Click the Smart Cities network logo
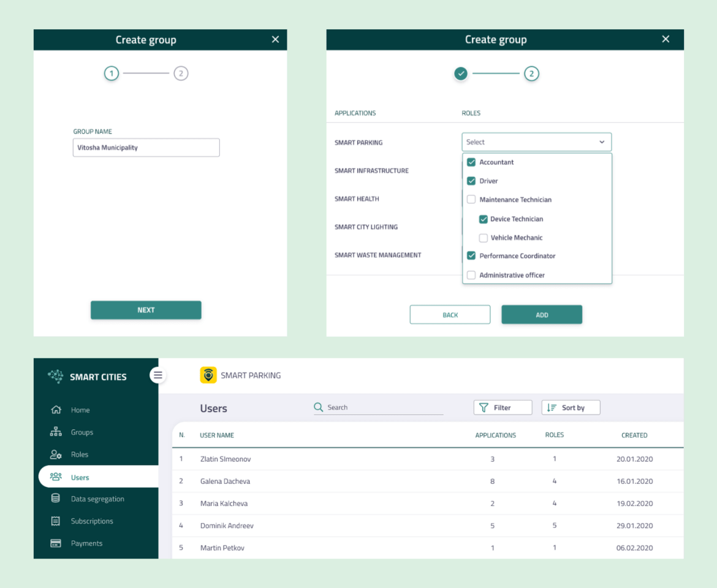Screen dimensions: 717x588 coord(56,377)
